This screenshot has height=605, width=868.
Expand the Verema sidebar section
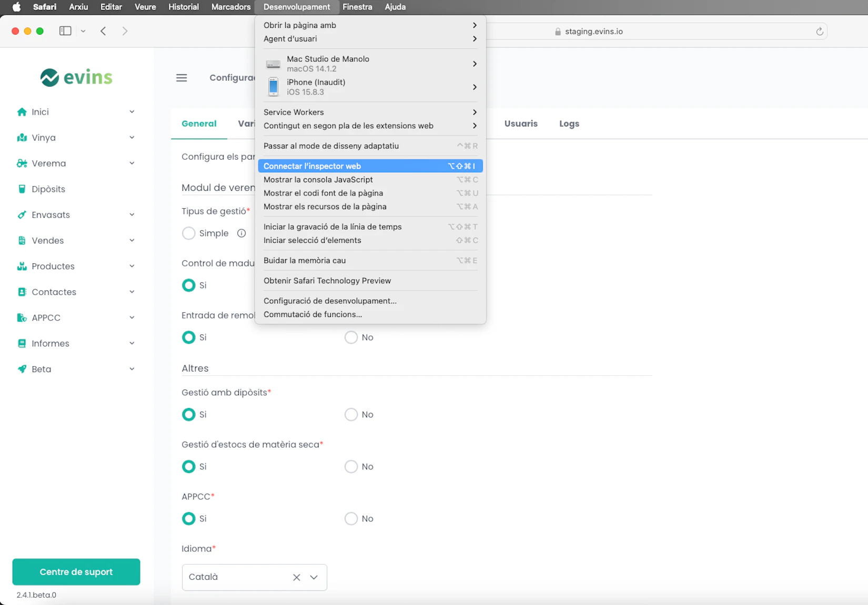click(132, 163)
